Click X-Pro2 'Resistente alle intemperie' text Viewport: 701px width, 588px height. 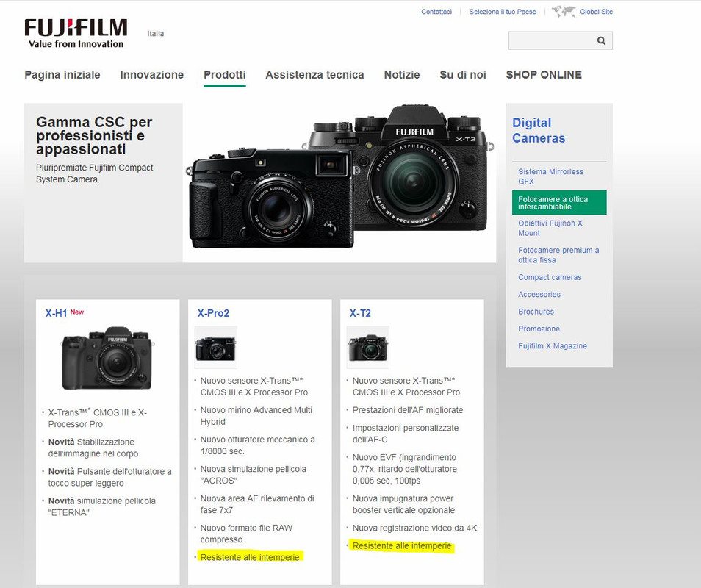(x=250, y=557)
